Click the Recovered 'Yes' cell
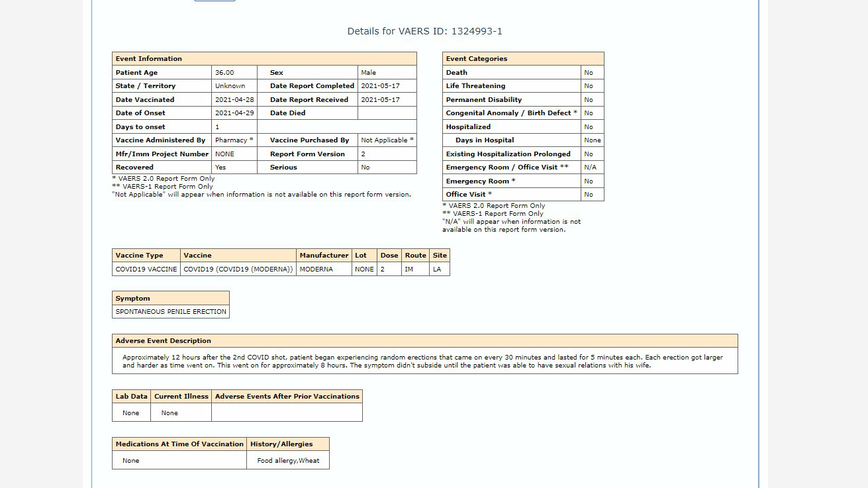868x488 pixels. point(234,168)
